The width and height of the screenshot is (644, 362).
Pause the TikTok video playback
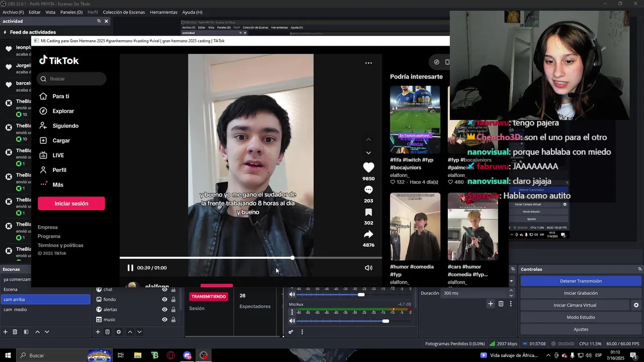pyautogui.click(x=130, y=268)
